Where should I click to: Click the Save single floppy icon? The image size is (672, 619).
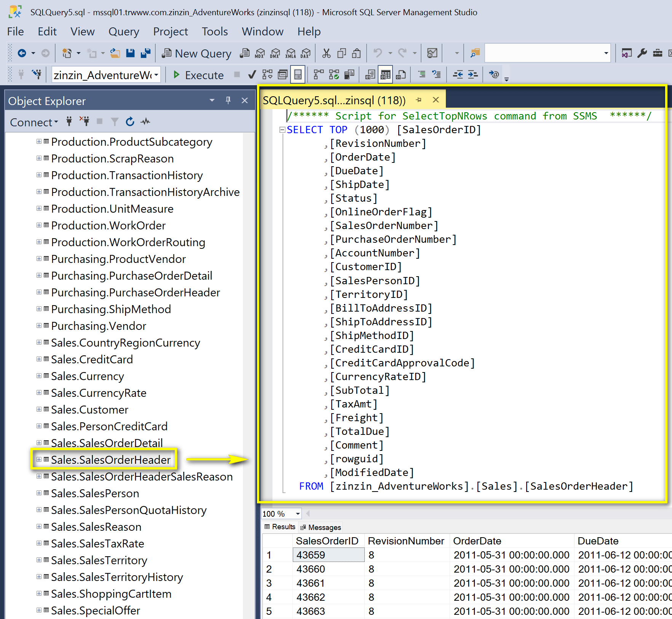[130, 53]
